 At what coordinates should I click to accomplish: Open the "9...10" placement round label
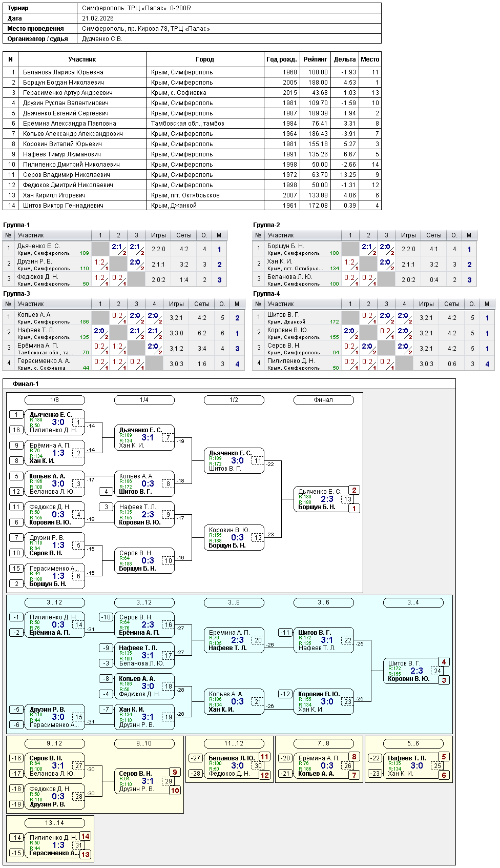[144, 743]
